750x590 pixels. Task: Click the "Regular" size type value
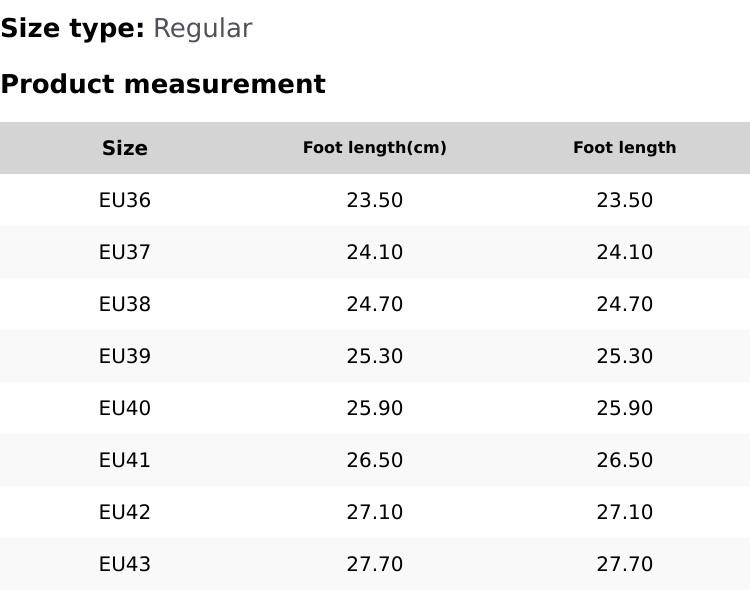point(202,29)
